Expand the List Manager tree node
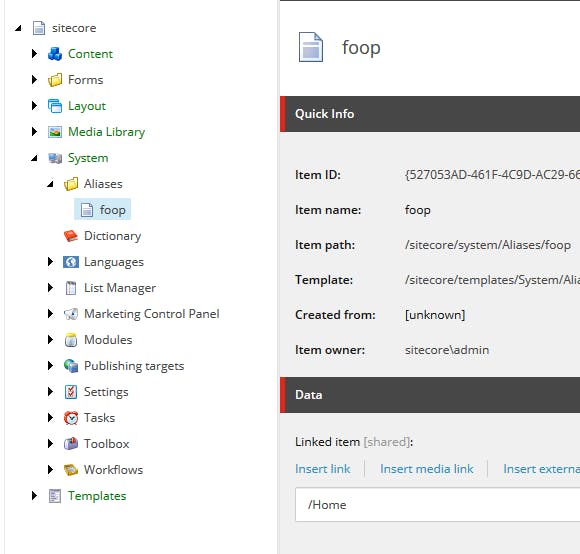The height and width of the screenshot is (554, 580). pyautogui.click(x=50, y=288)
